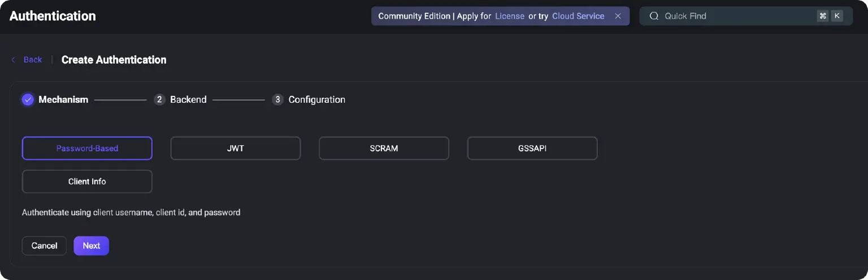The height and width of the screenshot is (280, 868).
Task: Select the Client Info mechanism
Action: pos(87,182)
